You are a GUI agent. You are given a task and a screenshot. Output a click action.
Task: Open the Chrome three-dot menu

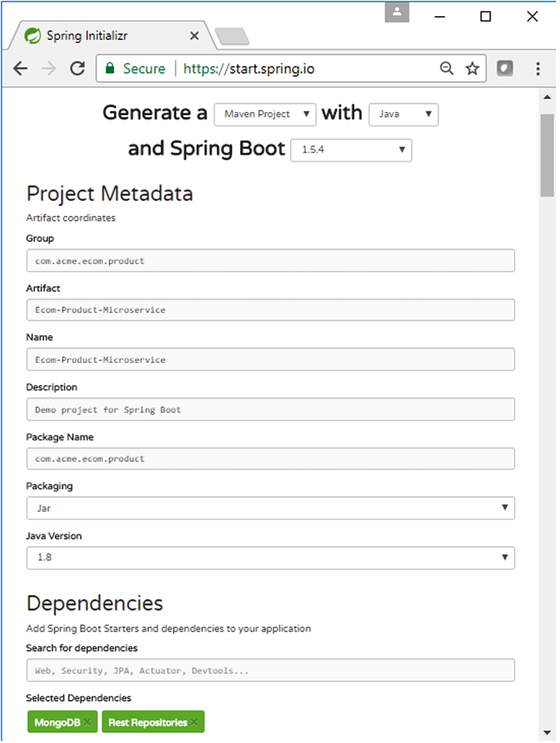tap(538, 69)
